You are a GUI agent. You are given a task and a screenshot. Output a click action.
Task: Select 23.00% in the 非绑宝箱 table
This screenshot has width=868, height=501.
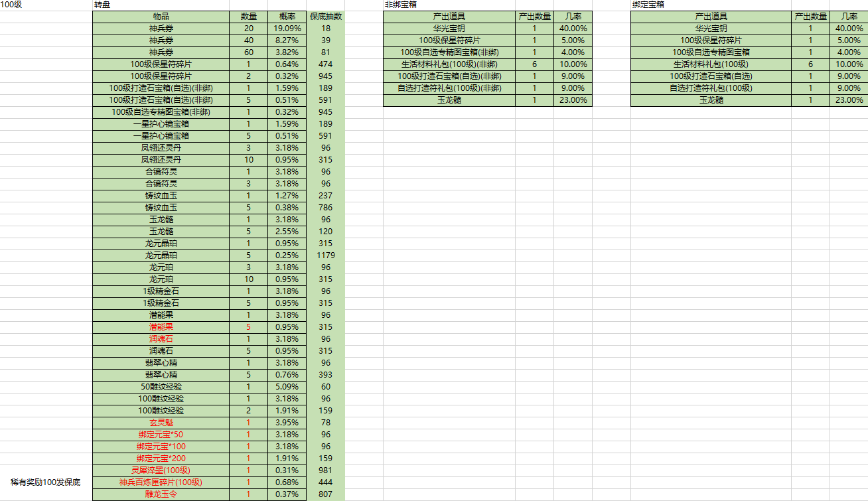573,100
